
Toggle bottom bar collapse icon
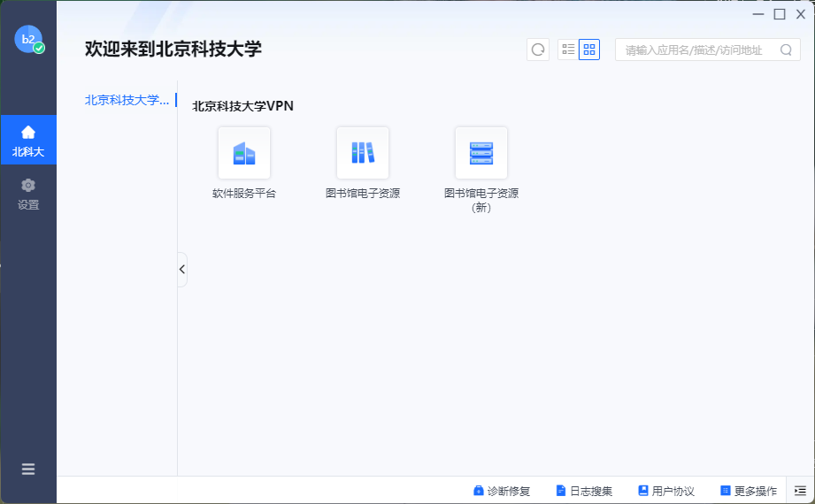click(800, 491)
